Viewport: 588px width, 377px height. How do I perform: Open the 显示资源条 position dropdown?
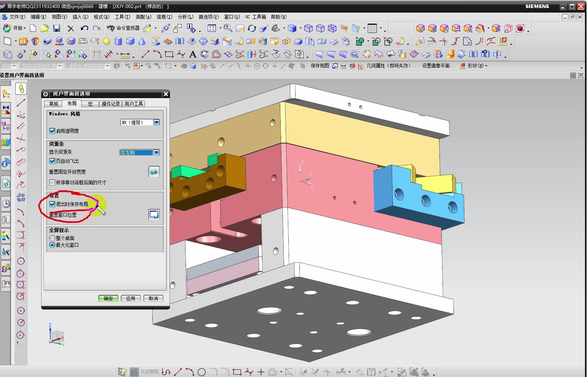[140, 153]
